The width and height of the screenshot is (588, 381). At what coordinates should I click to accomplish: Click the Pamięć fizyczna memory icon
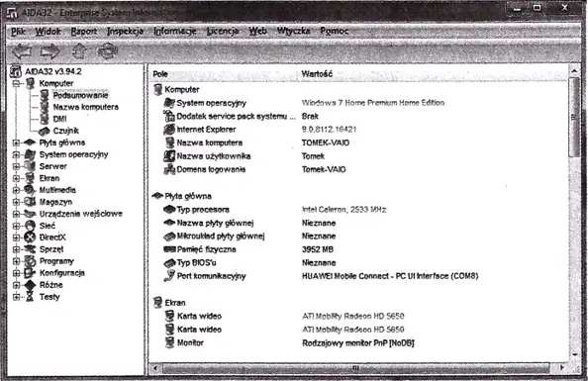click(169, 249)
